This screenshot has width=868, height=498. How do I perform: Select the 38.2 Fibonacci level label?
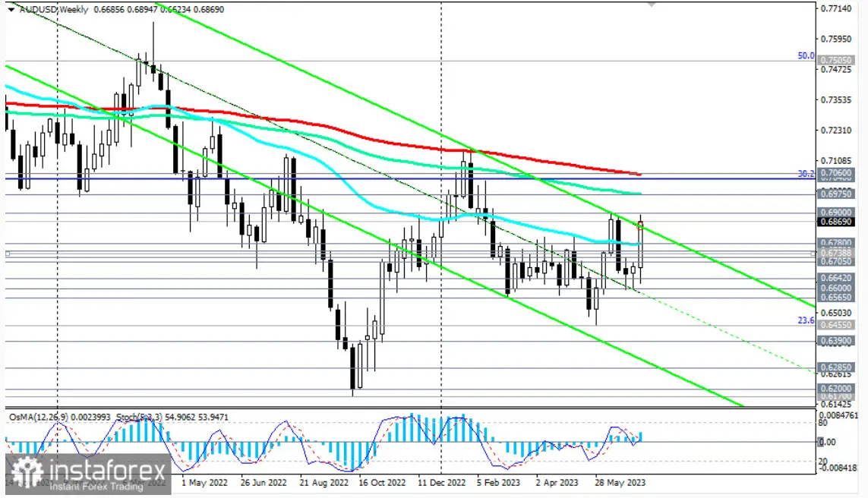806,174
